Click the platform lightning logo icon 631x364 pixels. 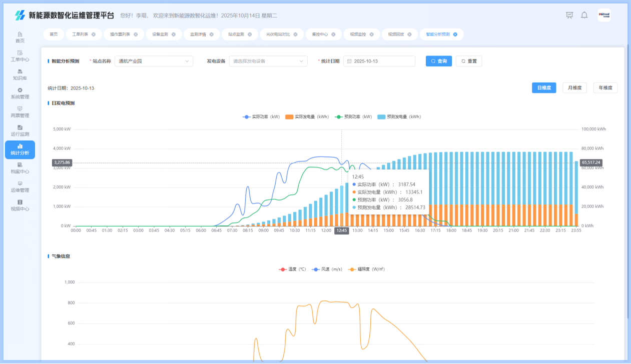tap(20, 15)
